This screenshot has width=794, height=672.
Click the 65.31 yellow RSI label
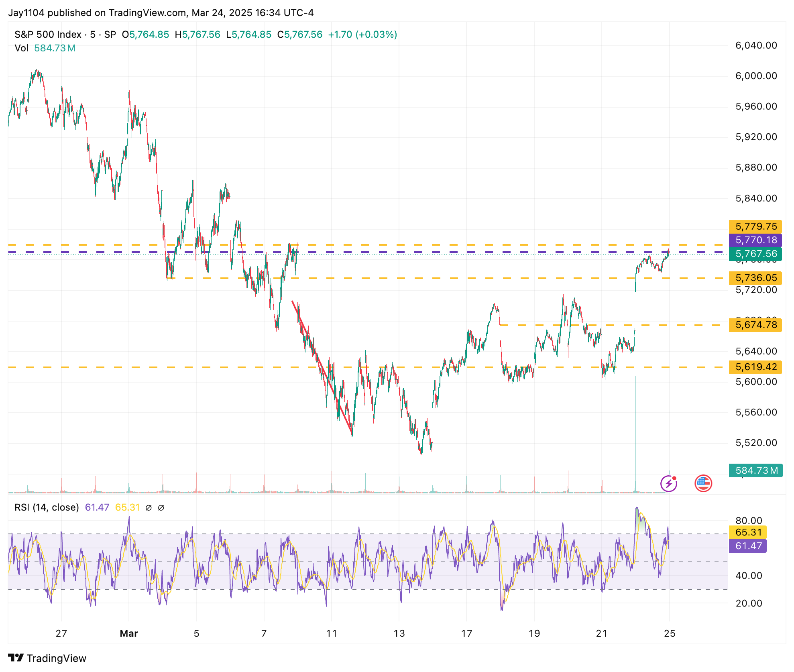pos(748,532)
